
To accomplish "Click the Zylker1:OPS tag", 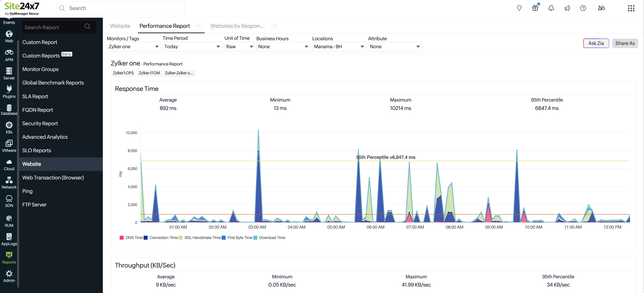I will [x=123, y=73].
